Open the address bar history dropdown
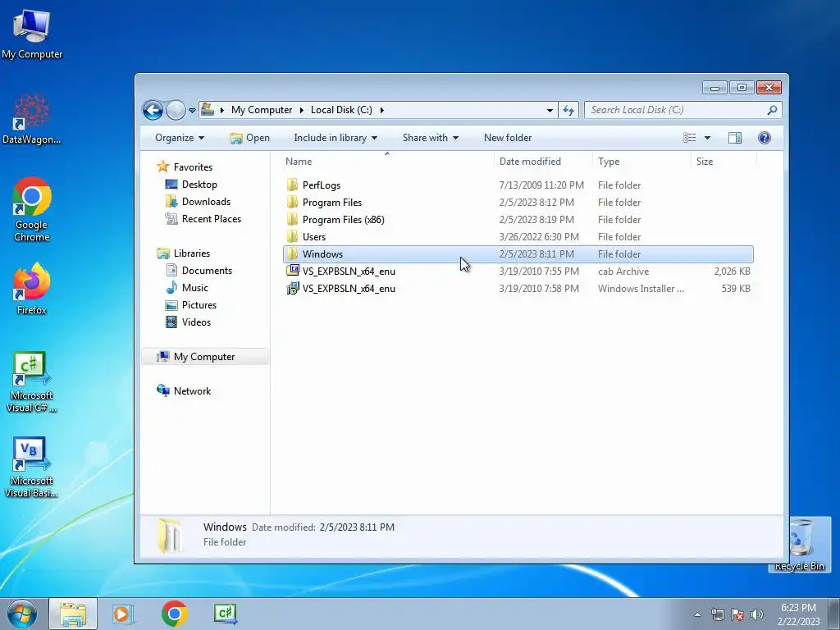 [550, 111]
